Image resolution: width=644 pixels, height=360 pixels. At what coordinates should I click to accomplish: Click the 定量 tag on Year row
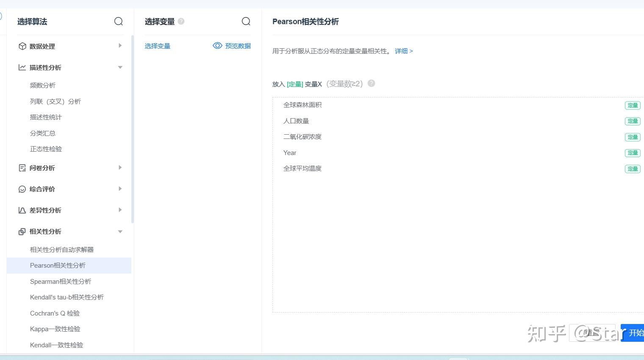coord(633,153)
